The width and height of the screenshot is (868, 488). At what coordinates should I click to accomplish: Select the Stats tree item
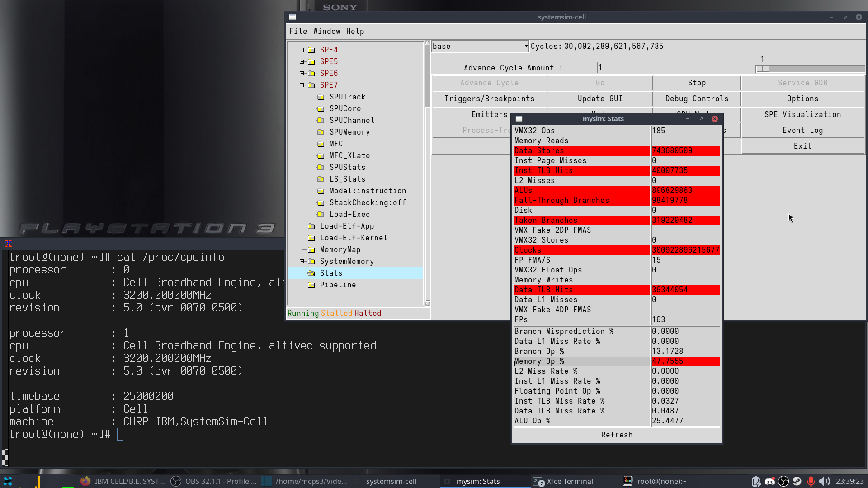[331, 273]
